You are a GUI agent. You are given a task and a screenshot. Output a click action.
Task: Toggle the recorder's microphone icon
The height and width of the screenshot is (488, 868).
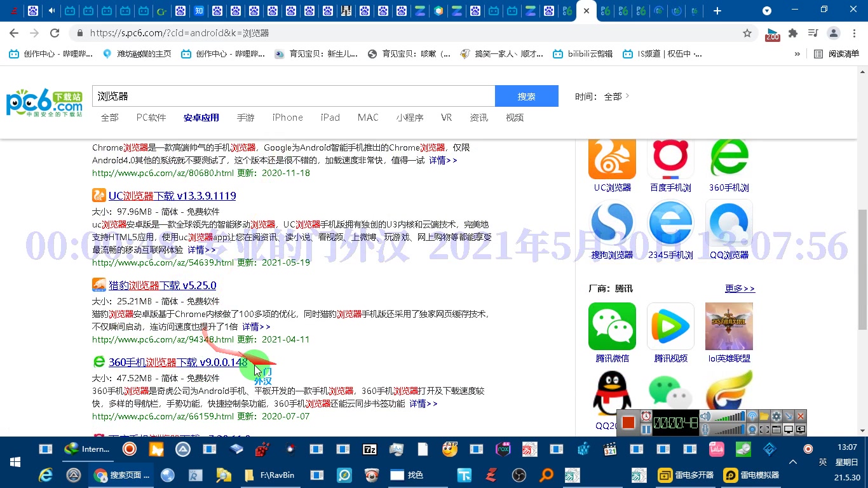click(x=705, y=430)
